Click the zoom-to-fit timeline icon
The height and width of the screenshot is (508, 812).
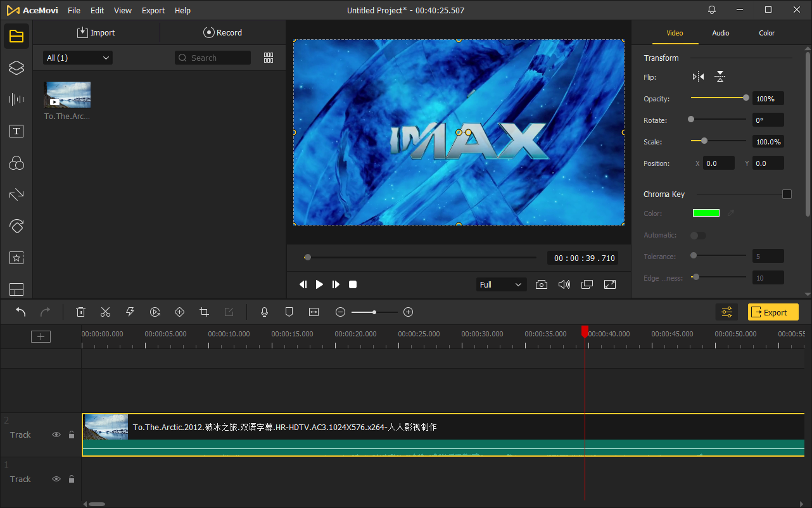click(314, 312)
